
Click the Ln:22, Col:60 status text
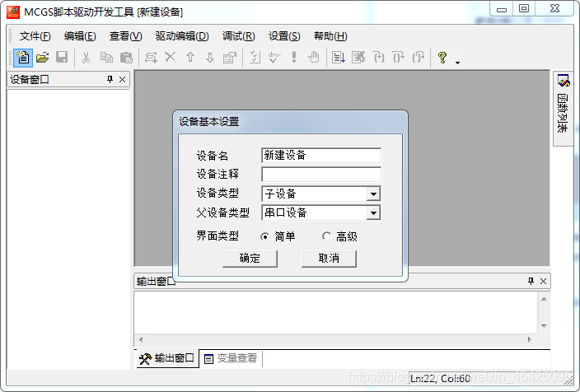[x=440, y=378]
